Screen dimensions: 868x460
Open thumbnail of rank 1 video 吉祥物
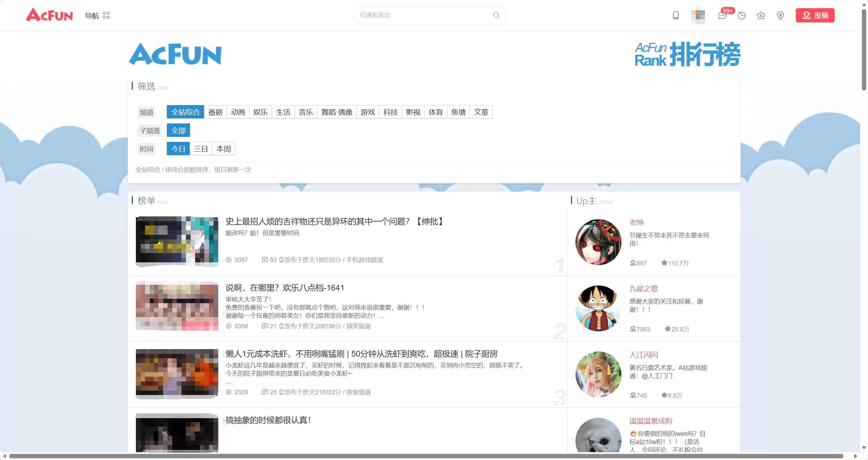177,242
